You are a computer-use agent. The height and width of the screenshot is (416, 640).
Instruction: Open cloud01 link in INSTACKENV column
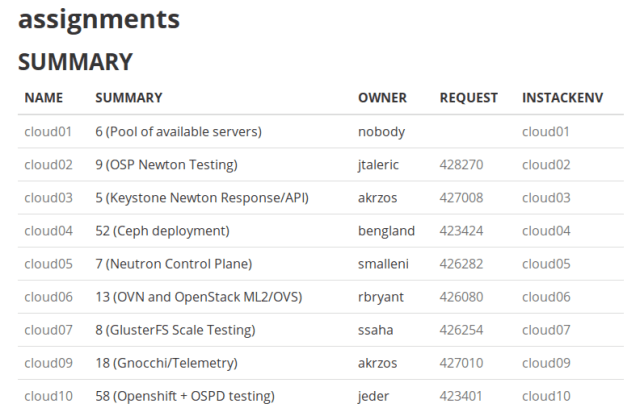click(546, 131)
